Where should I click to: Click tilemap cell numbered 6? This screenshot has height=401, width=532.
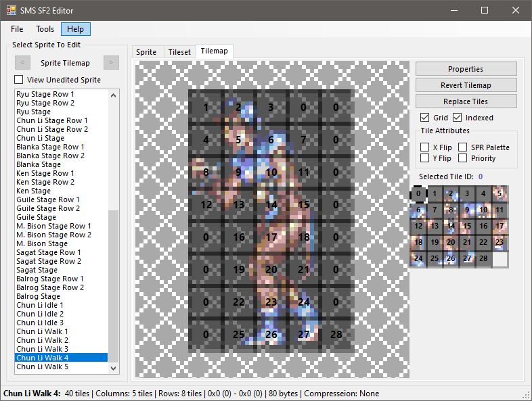[271, 140]
